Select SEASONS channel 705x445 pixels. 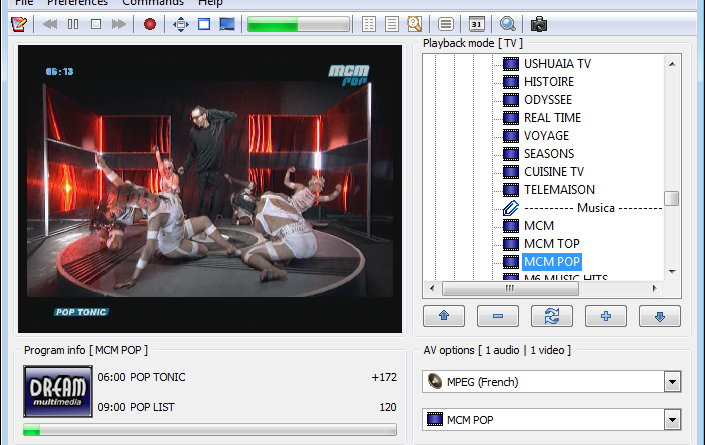coord(549,154)
